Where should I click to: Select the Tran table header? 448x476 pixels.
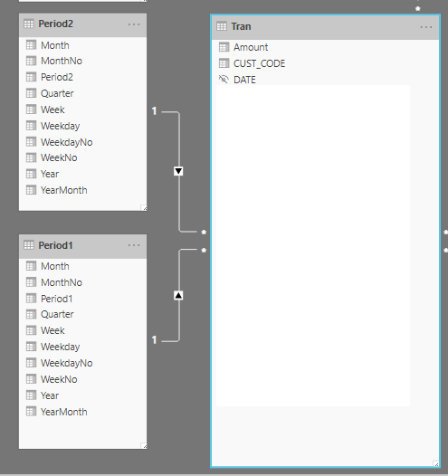click(326, 27)
